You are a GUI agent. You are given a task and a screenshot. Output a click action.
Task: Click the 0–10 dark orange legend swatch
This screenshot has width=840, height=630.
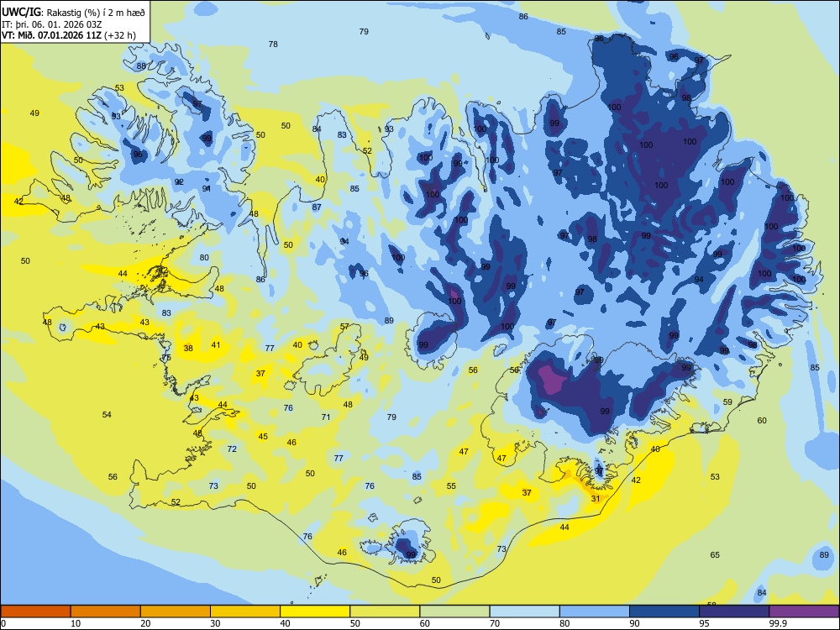[35, 612]
